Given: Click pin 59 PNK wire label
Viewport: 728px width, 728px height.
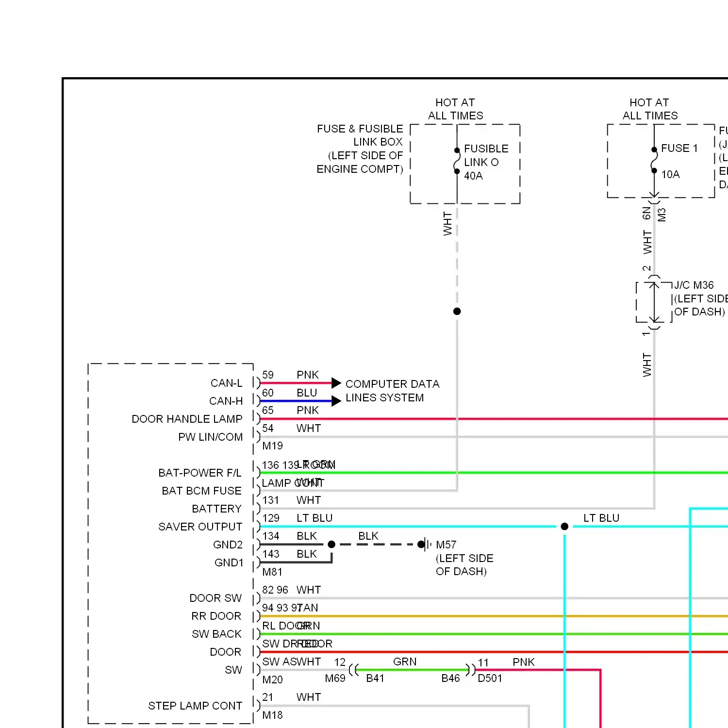Looking at the screenshot, I should [x=290, y=375].
